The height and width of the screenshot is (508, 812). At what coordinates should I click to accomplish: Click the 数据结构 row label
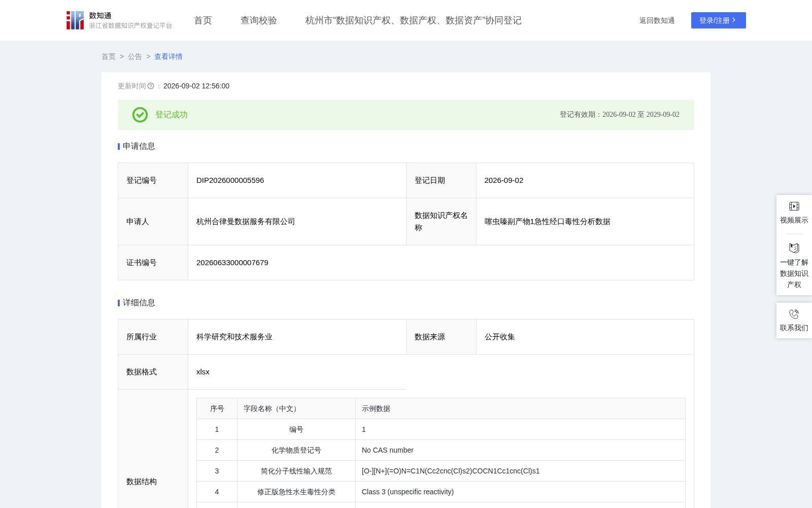[x=142, y=482]
